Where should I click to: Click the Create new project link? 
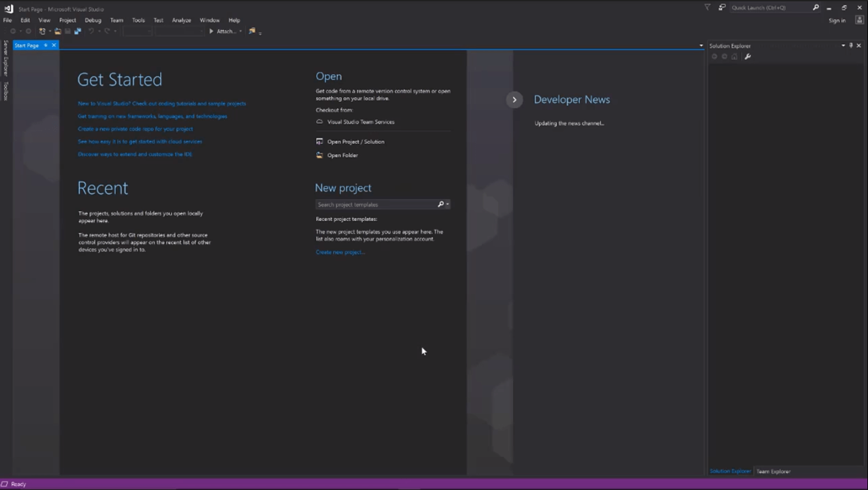tap(340, 252)
